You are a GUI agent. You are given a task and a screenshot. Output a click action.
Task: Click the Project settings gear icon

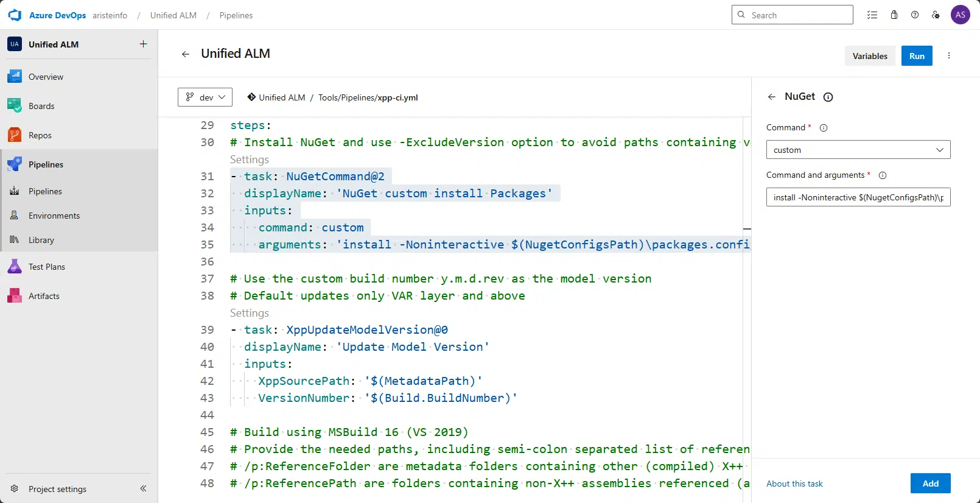[x=15, y=488]
